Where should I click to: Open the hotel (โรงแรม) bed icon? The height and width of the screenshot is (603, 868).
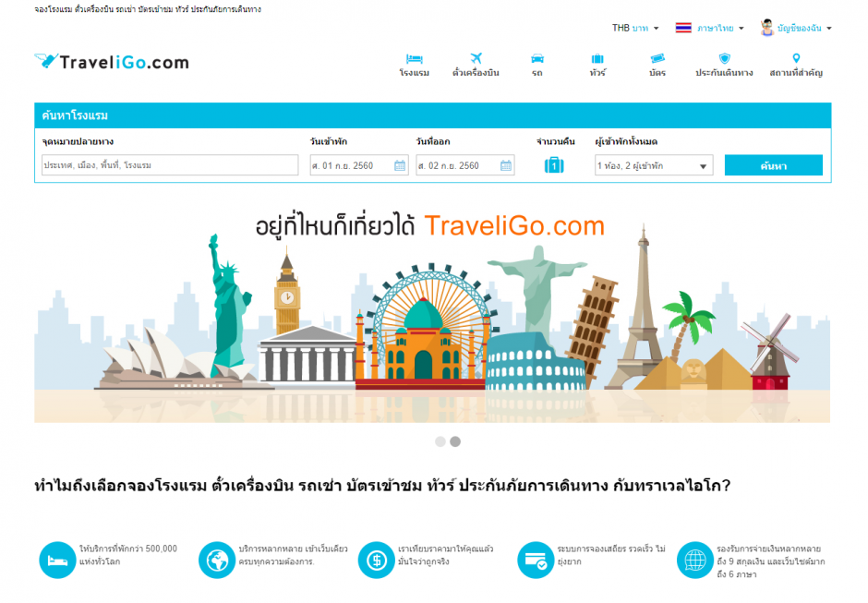[x=414, y=59]
